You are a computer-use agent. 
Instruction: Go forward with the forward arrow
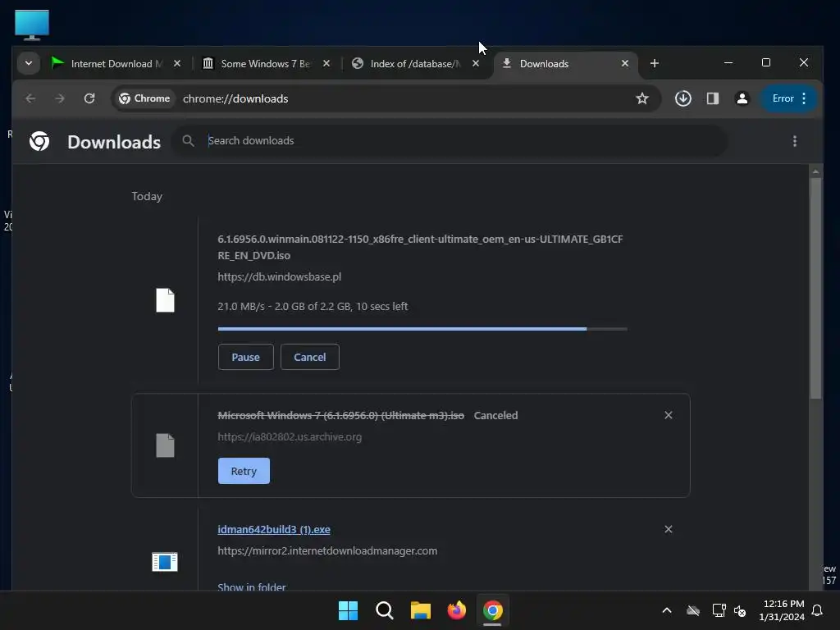(x=59, y=98)
